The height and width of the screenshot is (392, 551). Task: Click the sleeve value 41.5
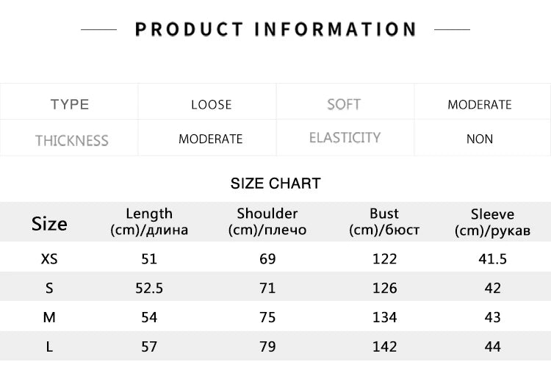pyautogui.click(x=492, y=258)
